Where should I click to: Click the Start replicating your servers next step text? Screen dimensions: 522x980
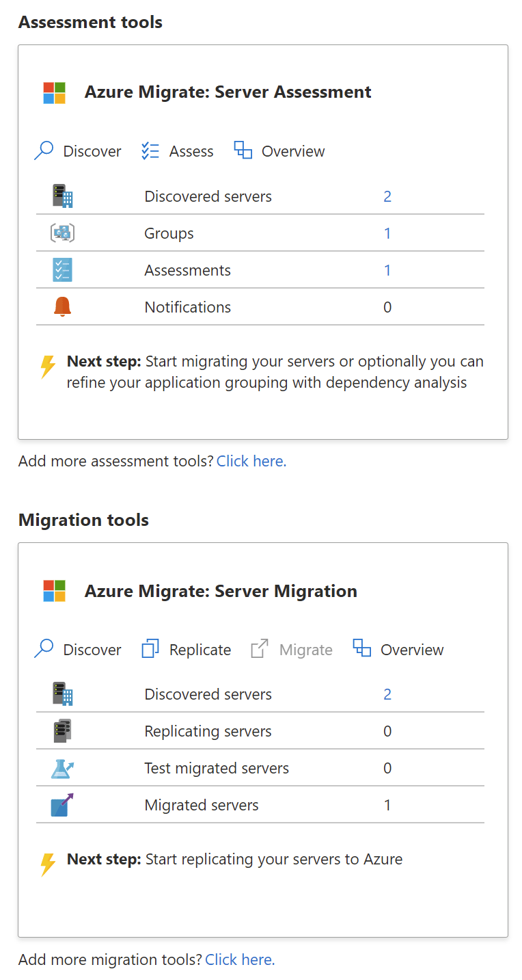pos(274,860)
